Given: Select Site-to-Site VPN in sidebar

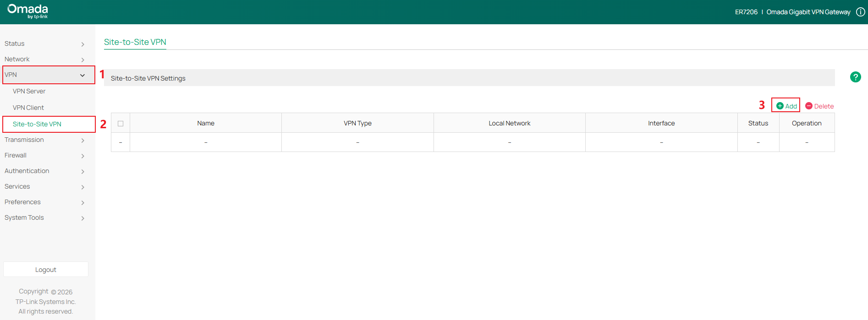Looking at the screenshot, I should click(37, 124).
